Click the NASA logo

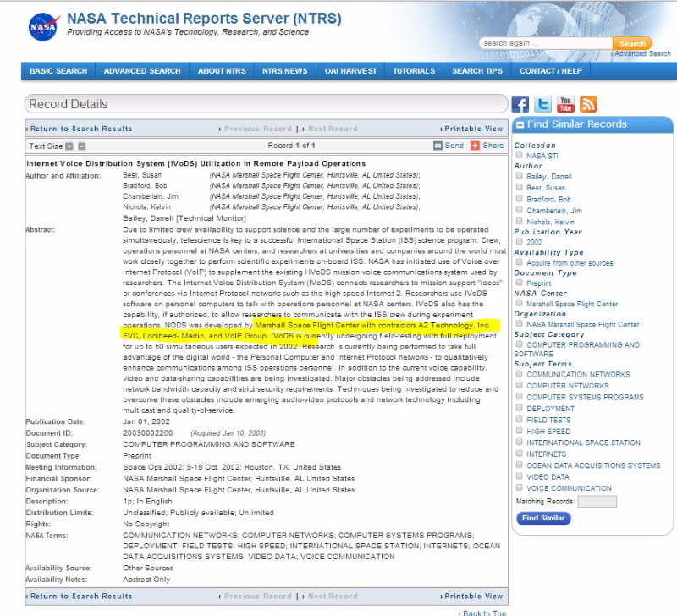[43, 25]
